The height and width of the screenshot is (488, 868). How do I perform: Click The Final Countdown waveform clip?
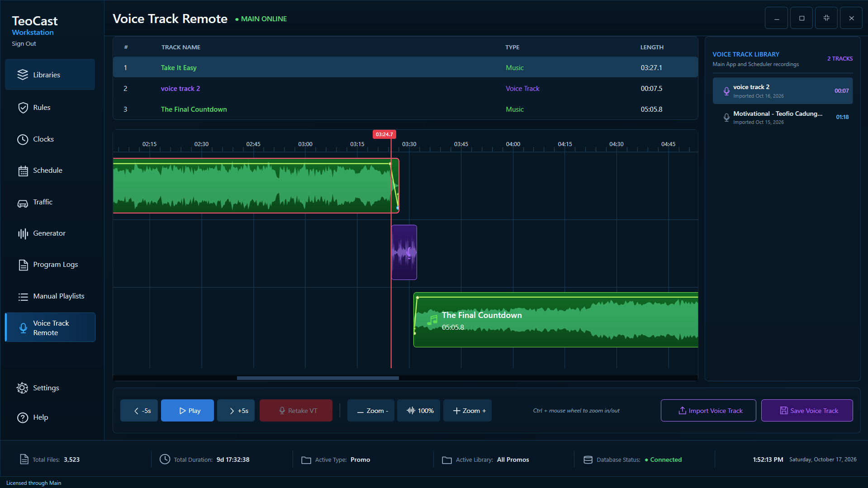tap(556, 320)
